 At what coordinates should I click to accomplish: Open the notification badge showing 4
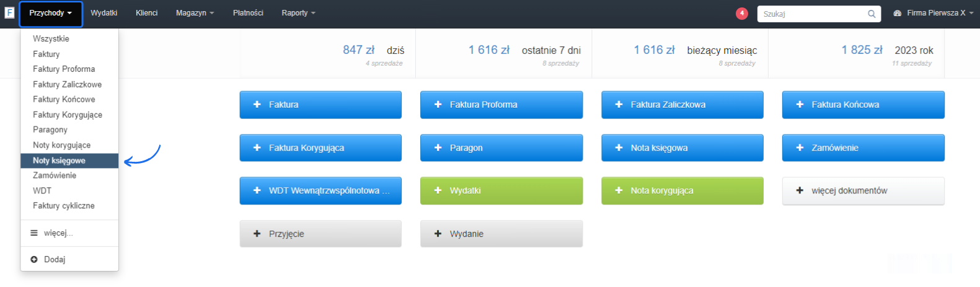[741, 14]
